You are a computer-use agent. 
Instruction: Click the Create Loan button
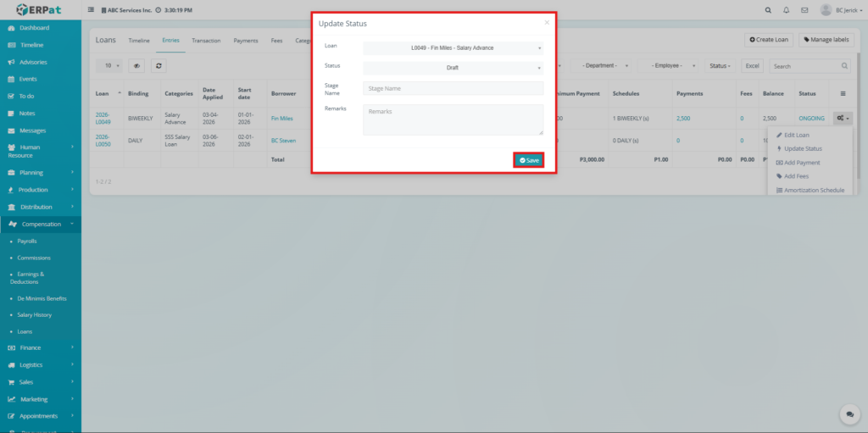pos(769,40)
